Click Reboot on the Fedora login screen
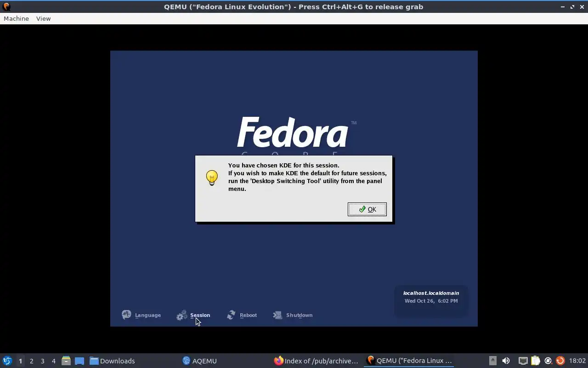588x368 pixels. coord(248,315)
